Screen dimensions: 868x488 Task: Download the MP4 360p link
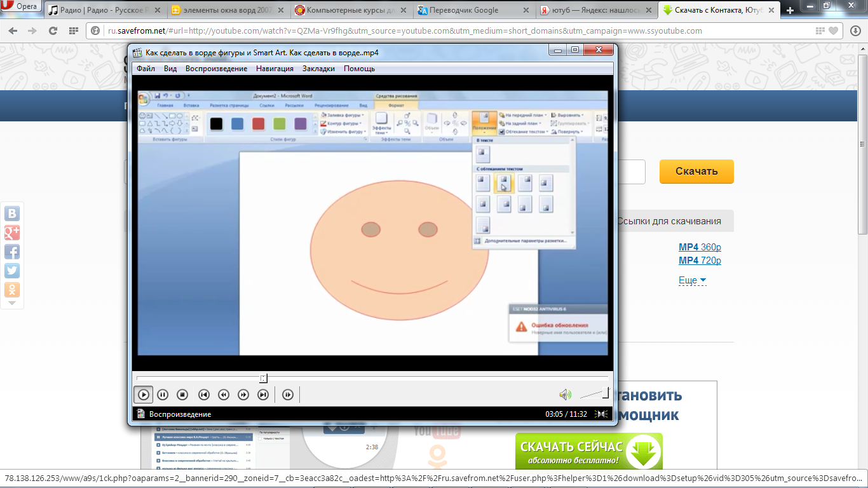point(700,247)
